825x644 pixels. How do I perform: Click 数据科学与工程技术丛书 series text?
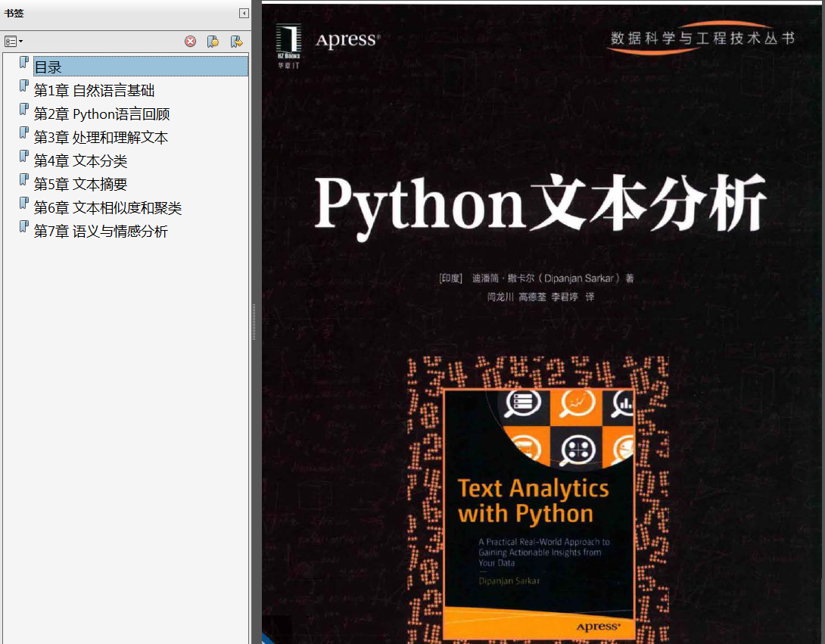click(702, 39)
